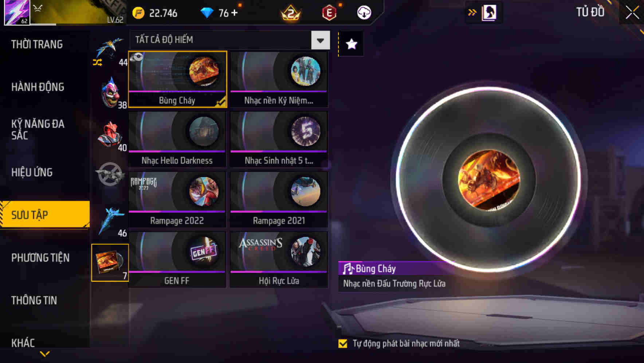Open the character preview icon near Tủ Đồ
Viewport: 644px width, 363px height.
point(489,13)
